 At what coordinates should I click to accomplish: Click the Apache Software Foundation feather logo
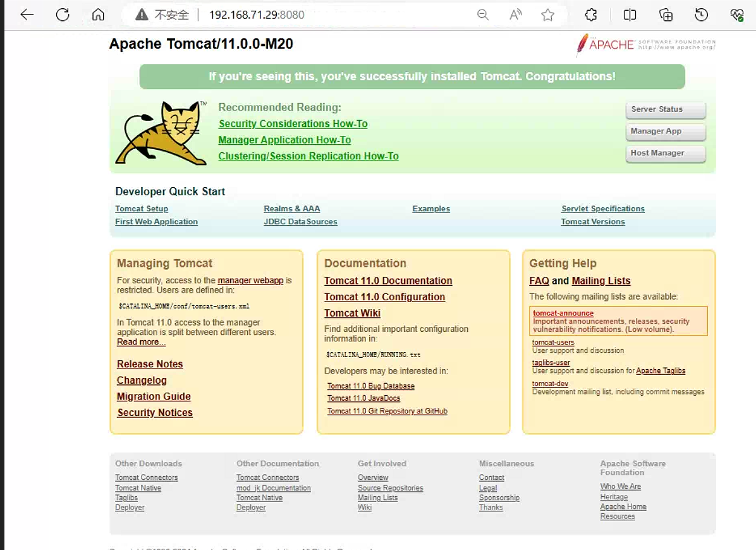(x=645, y=45)
